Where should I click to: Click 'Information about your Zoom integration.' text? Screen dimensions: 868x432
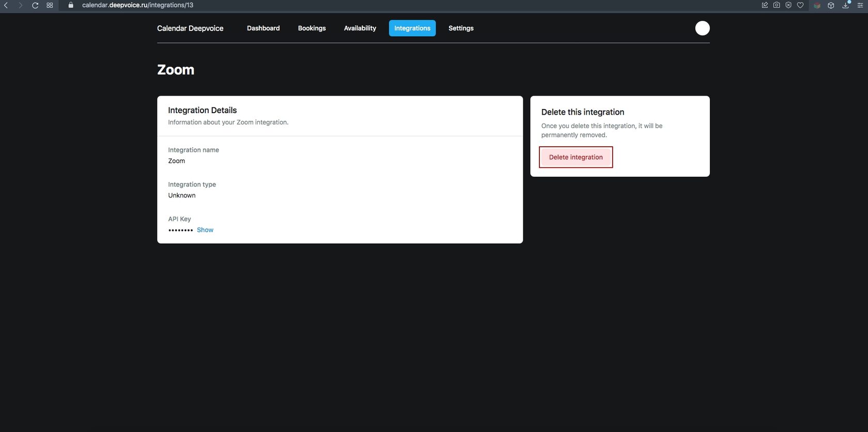[228, 122]
